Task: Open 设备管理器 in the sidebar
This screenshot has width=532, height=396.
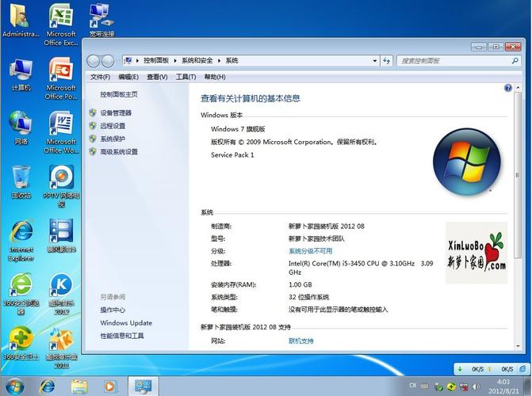Action: coord(116,113)
